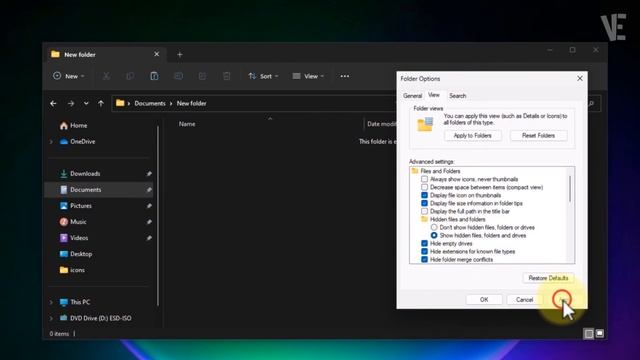Viewport: 640px width, 360px height.
Task: Open the New dropdown menu
Action: pyautogui.click(x=69, y=76)
